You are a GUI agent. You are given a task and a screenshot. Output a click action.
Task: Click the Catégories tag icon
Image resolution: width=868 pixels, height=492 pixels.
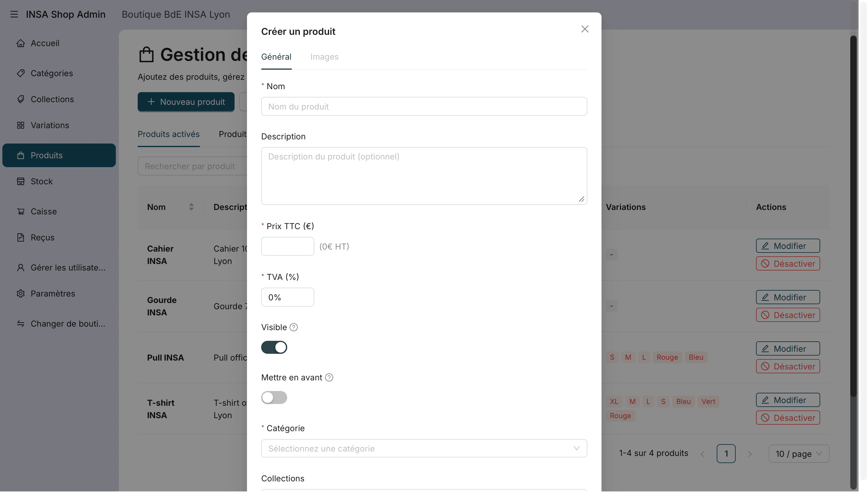[x=21, y=73]
